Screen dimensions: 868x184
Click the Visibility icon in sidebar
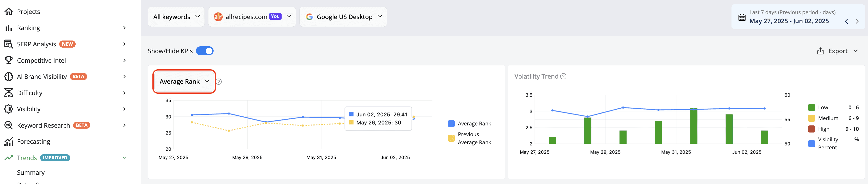pyautogui.click(x=8, y=109)
